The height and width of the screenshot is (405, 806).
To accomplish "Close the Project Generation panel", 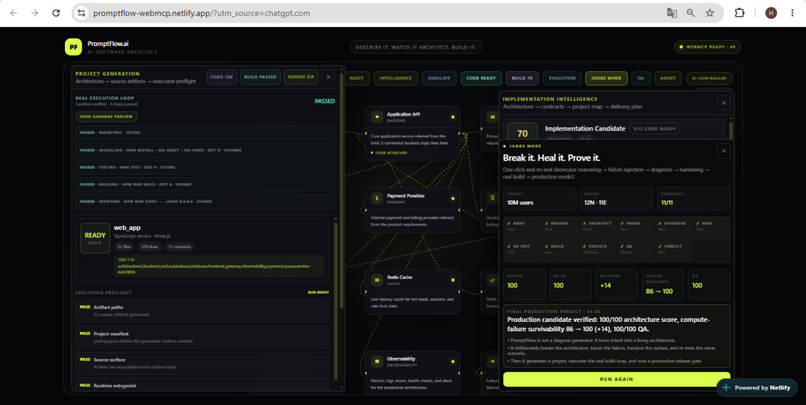I will (x=328, y=77).
